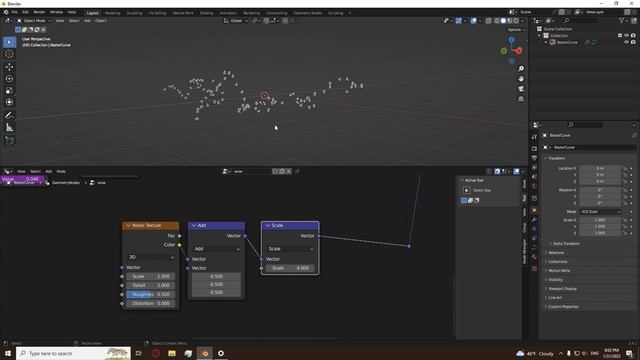The image size is (640, 360).
Task: Click the green Y axis gizmo circle
Action: coord(504,51)
